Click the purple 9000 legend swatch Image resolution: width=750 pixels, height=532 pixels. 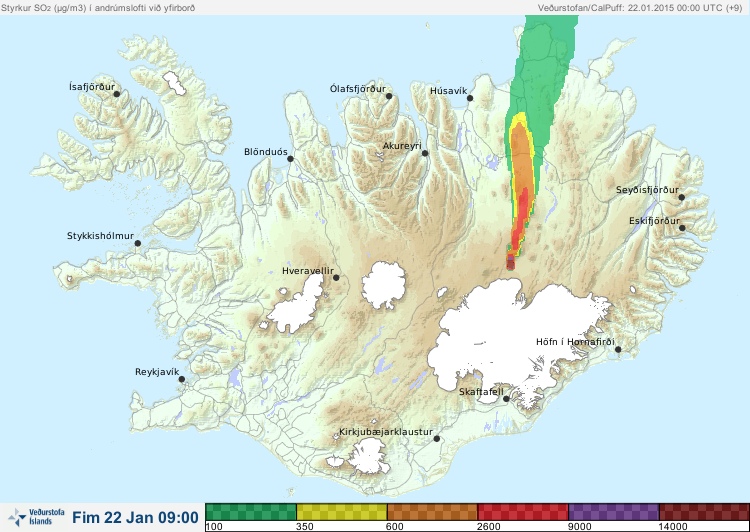pos(614,511)
